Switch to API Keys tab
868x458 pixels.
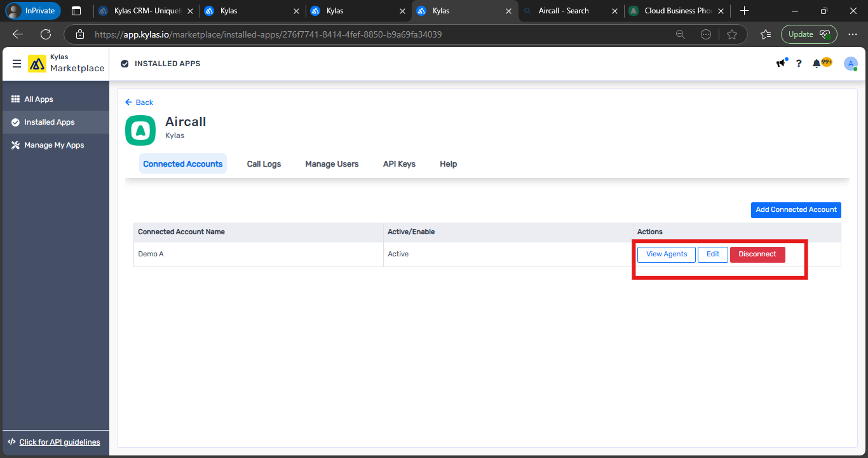click(x=399, y=163)
